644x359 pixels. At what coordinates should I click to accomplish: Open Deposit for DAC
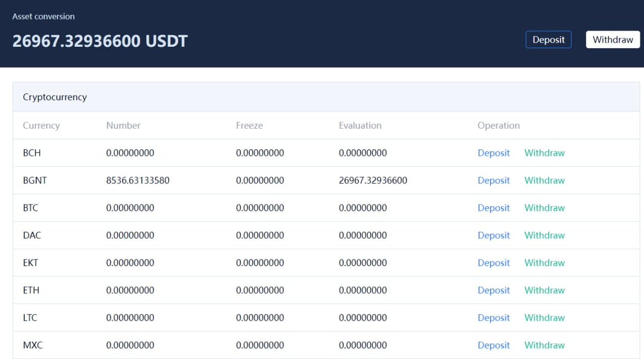tap(493, 235)
